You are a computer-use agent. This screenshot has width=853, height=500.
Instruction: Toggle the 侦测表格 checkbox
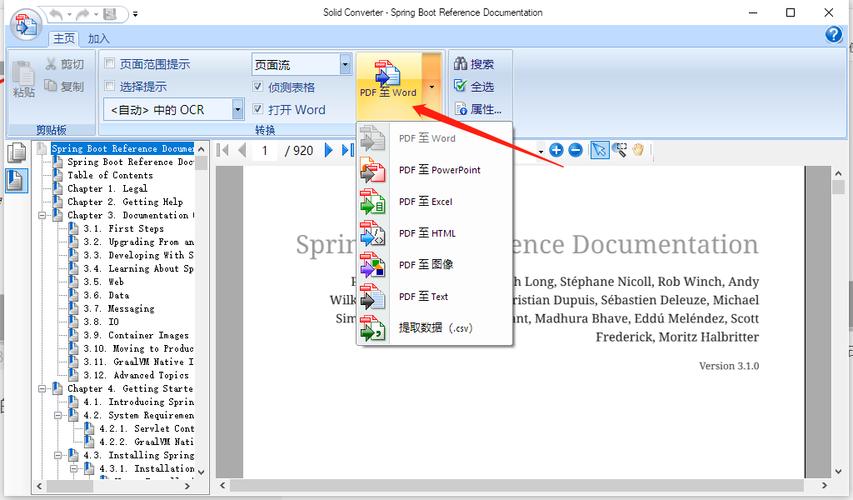tap(258, 87)
